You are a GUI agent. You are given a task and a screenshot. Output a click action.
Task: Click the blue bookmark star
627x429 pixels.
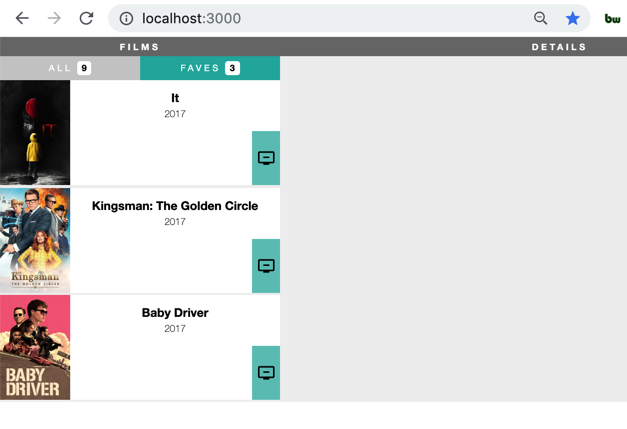[573, 18]
